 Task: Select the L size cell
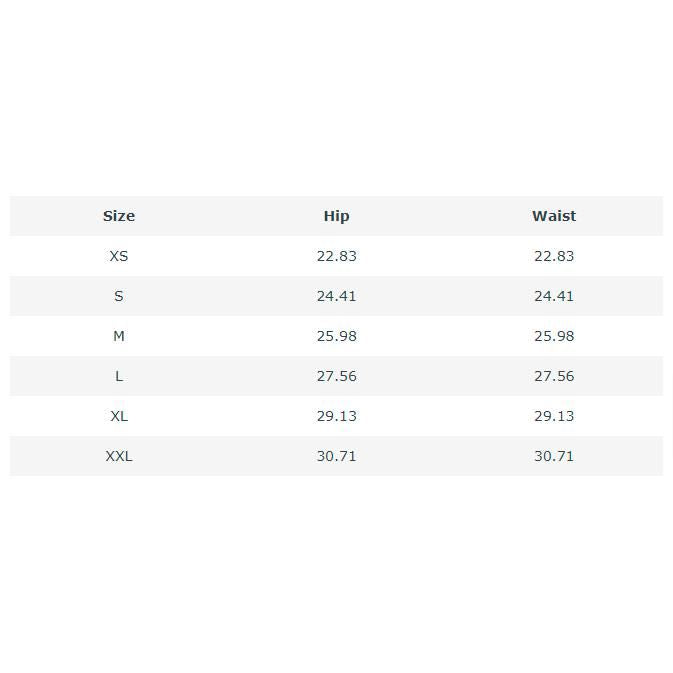118,376
